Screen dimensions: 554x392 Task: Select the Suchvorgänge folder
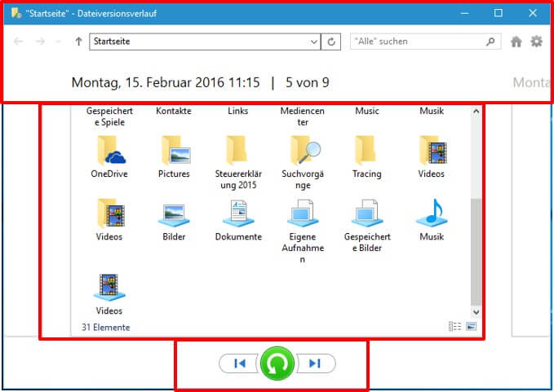click(303, 163)
